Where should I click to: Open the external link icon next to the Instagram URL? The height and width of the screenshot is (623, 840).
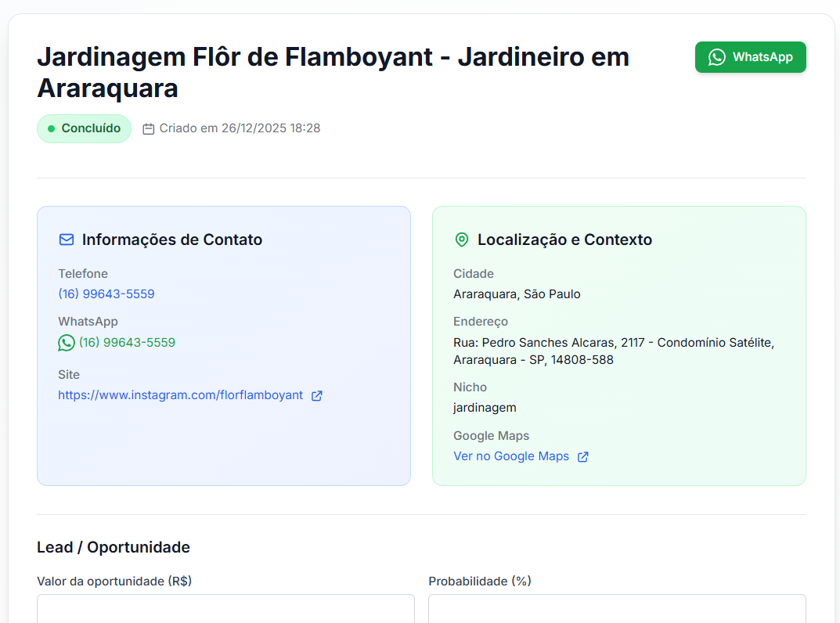tap(316, 395)
